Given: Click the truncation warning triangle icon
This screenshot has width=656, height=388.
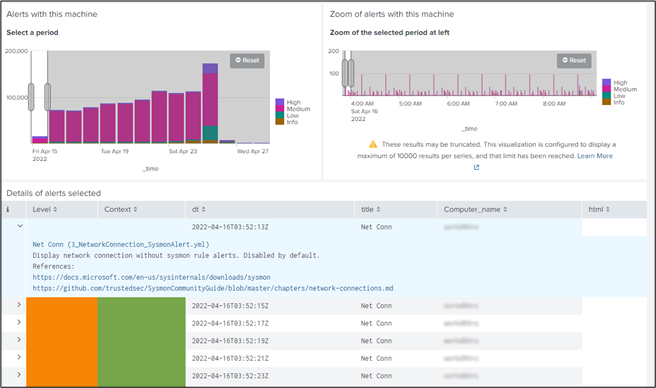Looking at the screenshot, I should click(x=373, y=144).
